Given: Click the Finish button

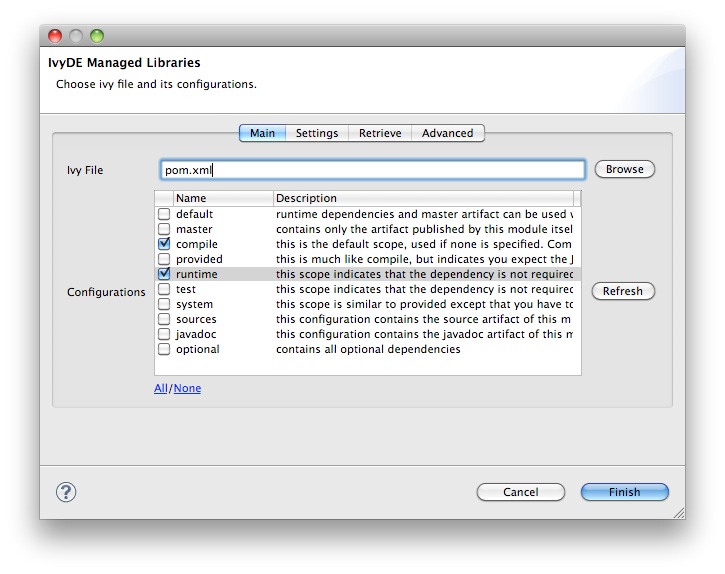Looking at the screenshot, I should click(x=624, y=492).
